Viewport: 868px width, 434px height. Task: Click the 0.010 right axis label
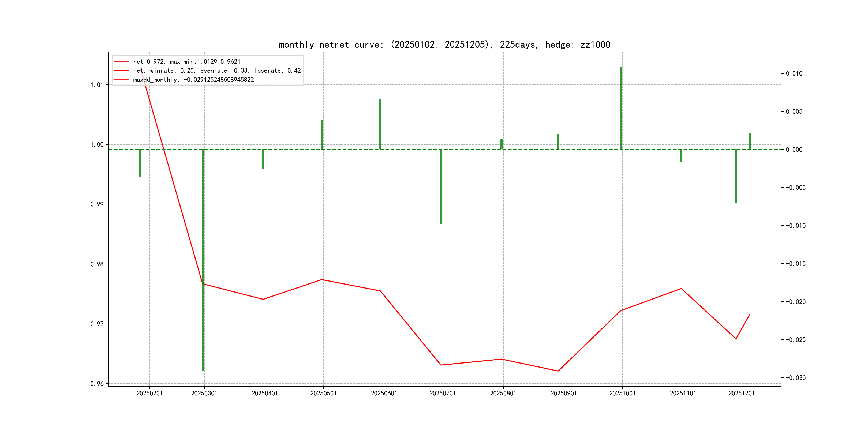[x=794, y=73]
